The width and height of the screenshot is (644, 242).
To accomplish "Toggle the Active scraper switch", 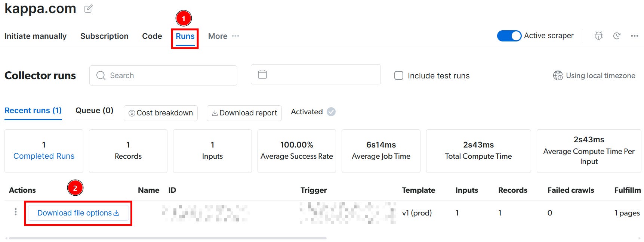I will click(509, 36).
